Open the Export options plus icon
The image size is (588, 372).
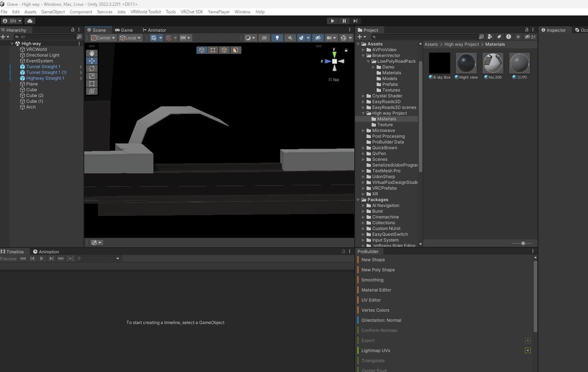pyautogui.click(x=528, y=341)
